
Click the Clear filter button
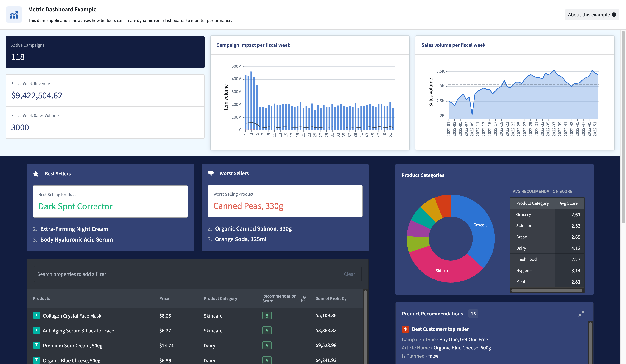(349, 274)
